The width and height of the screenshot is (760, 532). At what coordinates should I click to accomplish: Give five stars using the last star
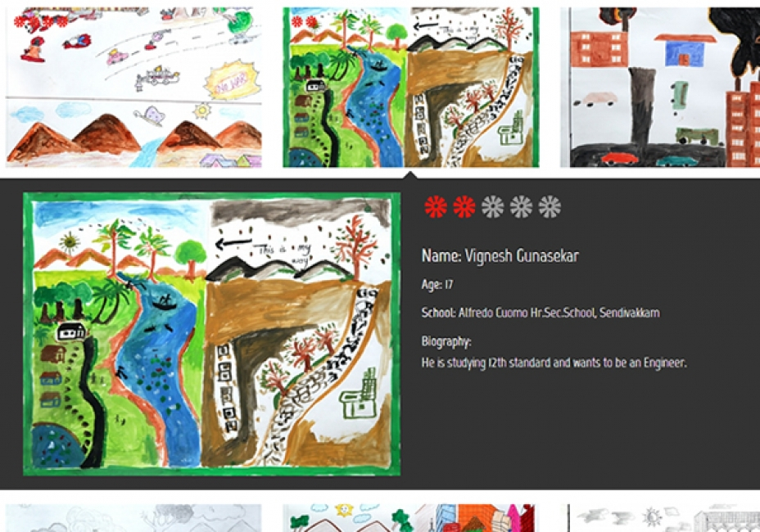point(550,207)
